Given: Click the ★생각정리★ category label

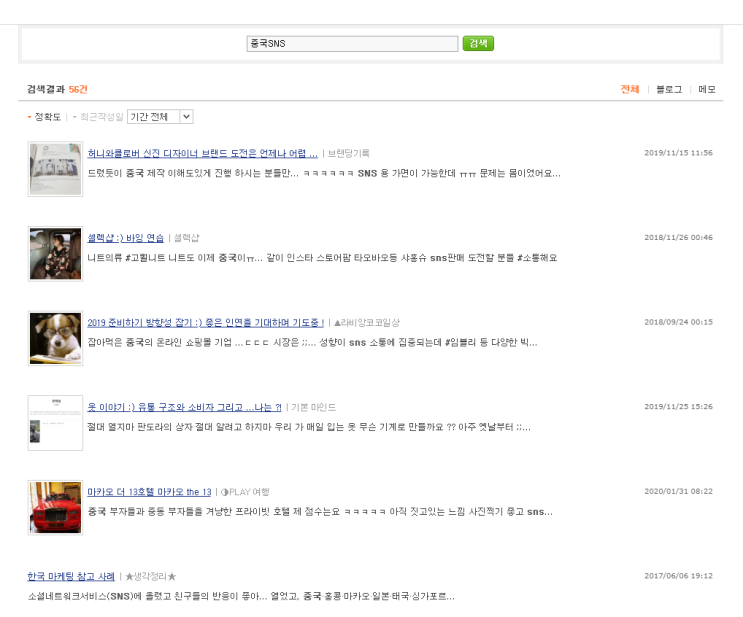Looking at the screenshot, I should point(151,576).
